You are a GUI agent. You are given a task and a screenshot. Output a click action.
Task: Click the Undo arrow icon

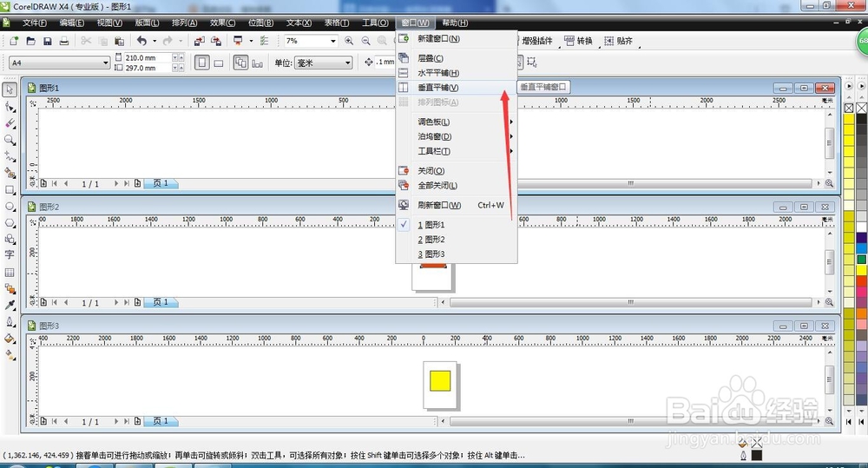click(x=141, y=41)
